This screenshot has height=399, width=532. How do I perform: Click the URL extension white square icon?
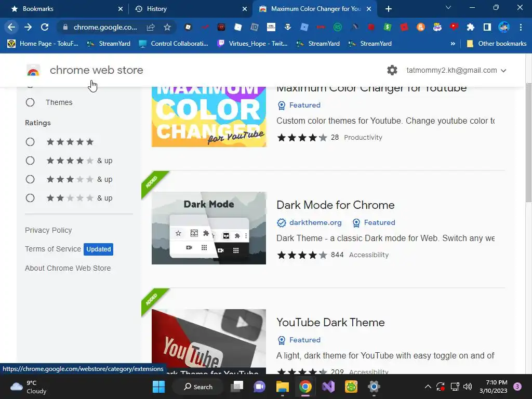[x=271, y=27]
